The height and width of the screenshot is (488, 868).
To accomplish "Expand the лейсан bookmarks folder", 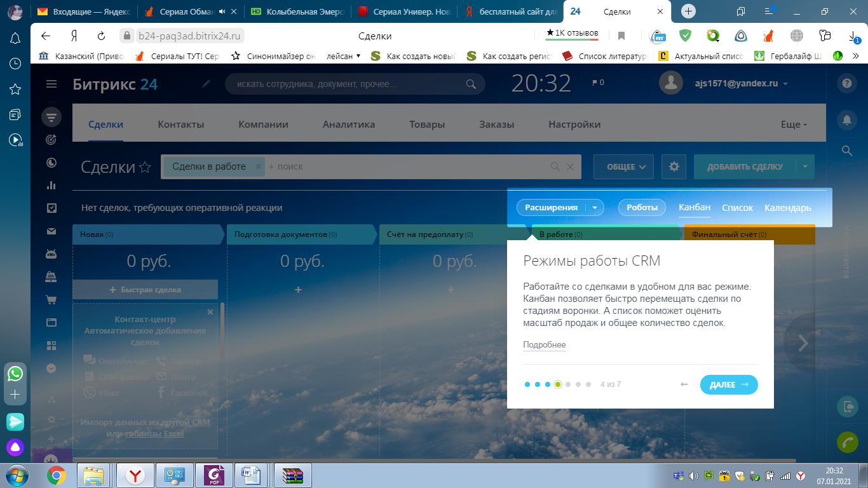I will click(343, 56).
